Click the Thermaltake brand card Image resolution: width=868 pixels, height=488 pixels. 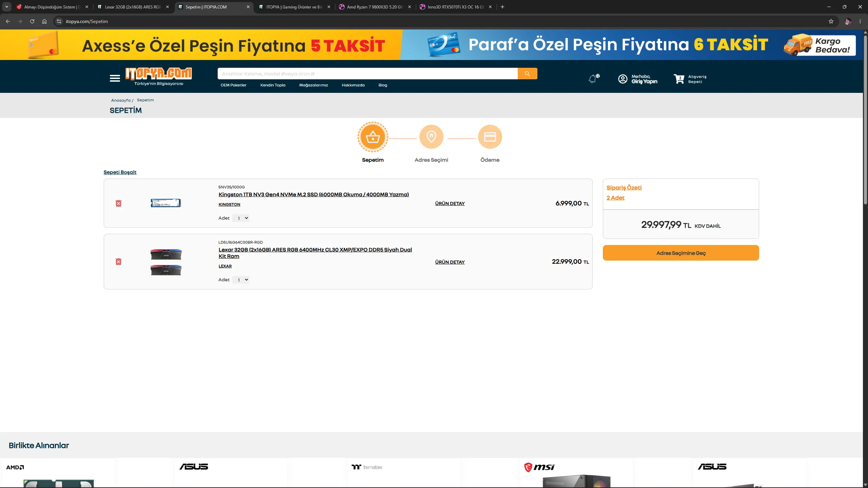coord(404,473)
